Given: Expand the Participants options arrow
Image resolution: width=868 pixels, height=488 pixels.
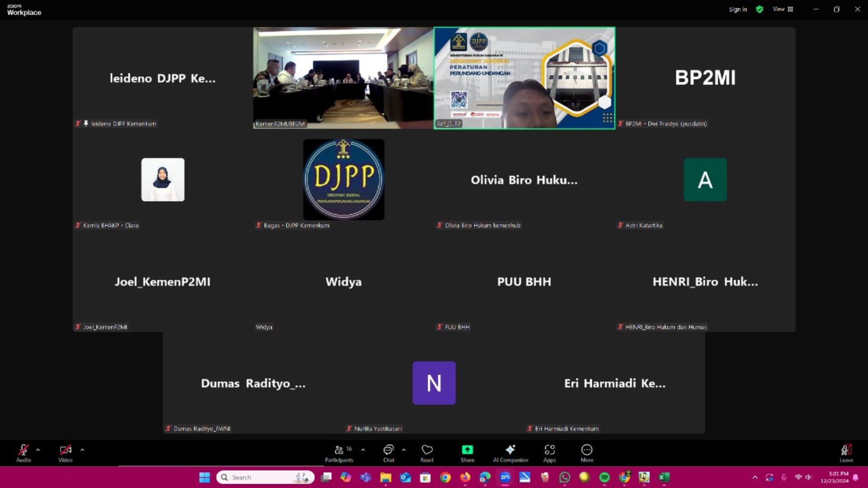Looking at the screenshot, I should tap(363, 450).
